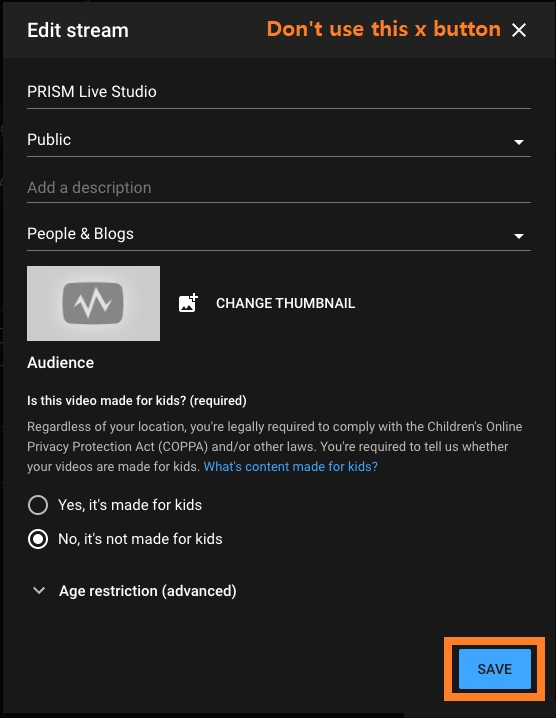Open the Public visibility dropdown arrow
This screenshot has height=718, width=556.
(518, 142)
